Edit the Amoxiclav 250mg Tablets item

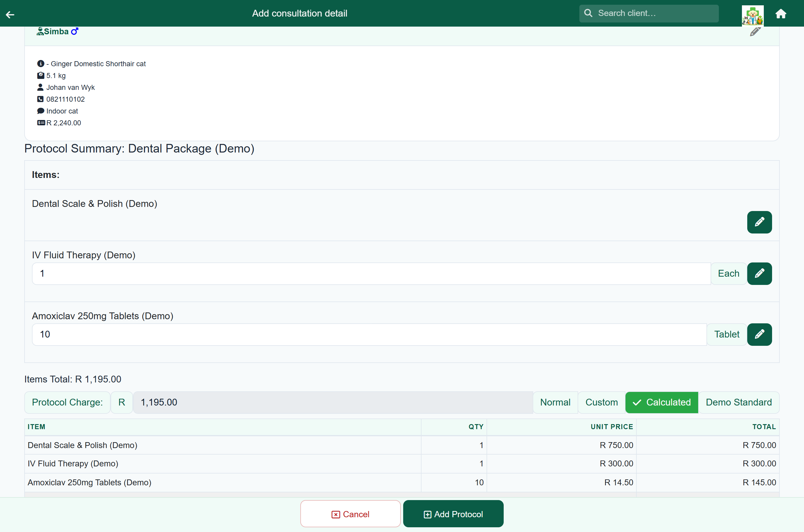click(759, 334)
